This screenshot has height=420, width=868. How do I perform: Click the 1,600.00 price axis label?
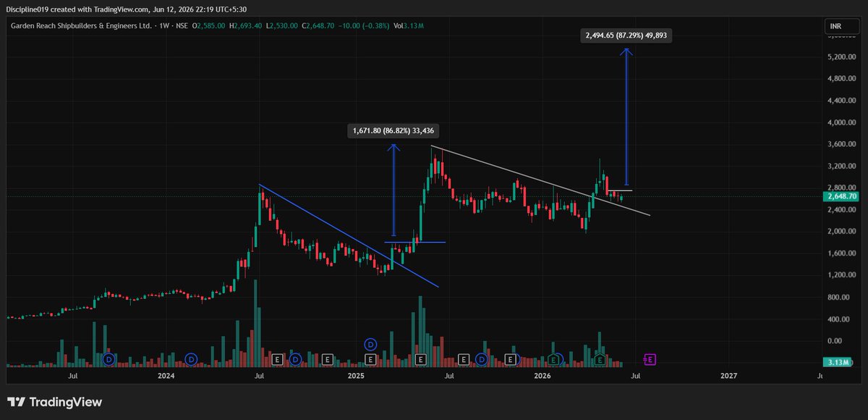(x=843, y=253)
